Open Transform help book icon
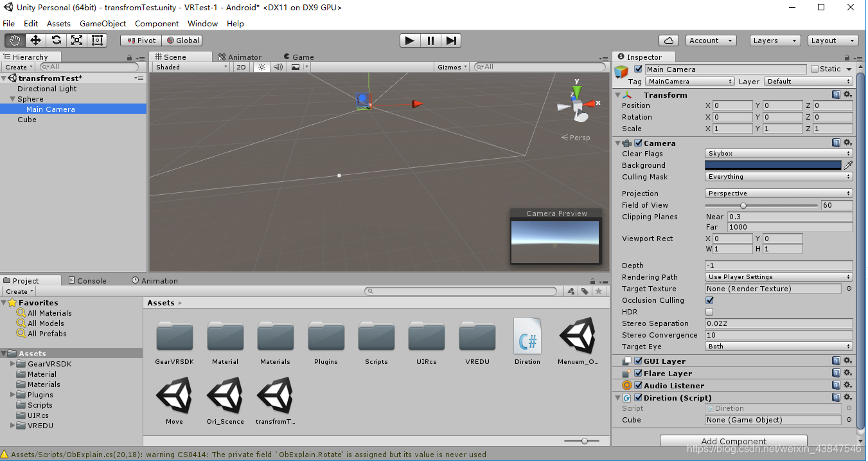The height and width of the screenshot is (461, 868). tap(836, 95)
